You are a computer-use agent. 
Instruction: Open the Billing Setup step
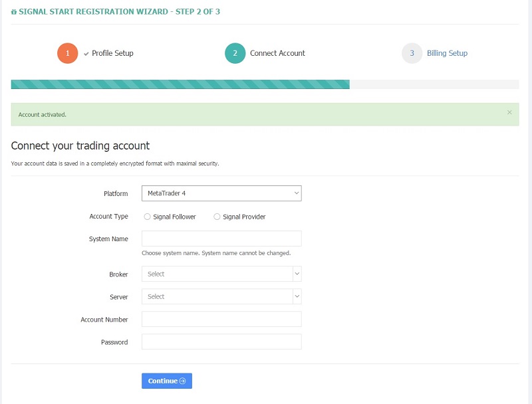(x=447, y=53)
